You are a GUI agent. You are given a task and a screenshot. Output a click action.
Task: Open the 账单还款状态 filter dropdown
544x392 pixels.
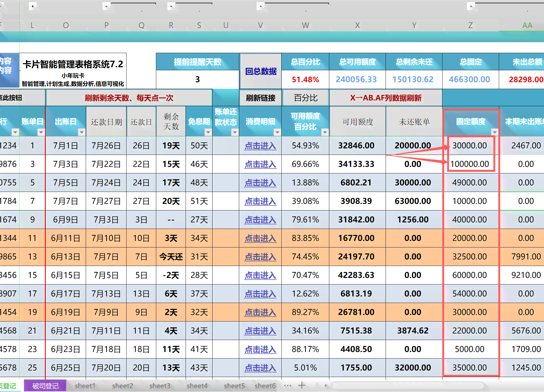pyautogui.click(x=235, y=132)
